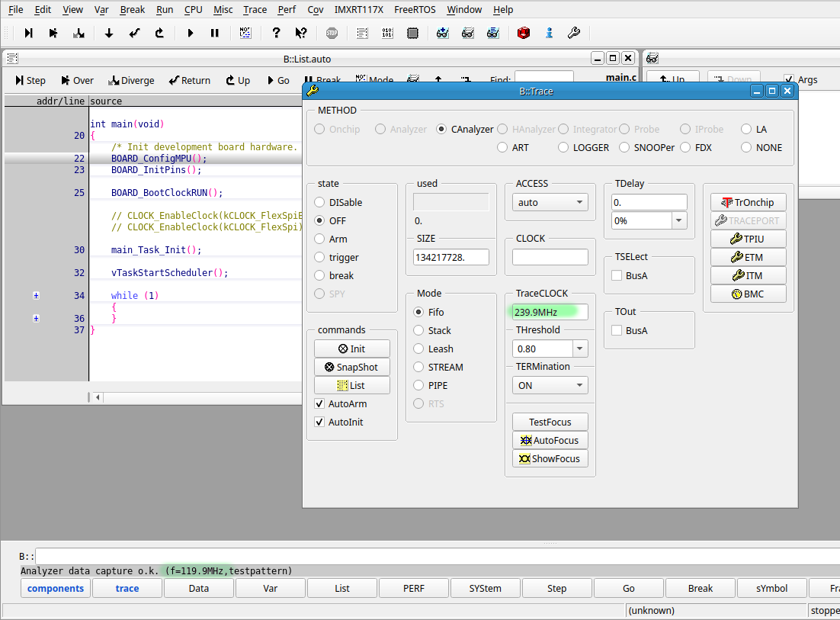The image size is (840, 620).
Task: Select the Arm state radio button
Action: pos(319,239)
